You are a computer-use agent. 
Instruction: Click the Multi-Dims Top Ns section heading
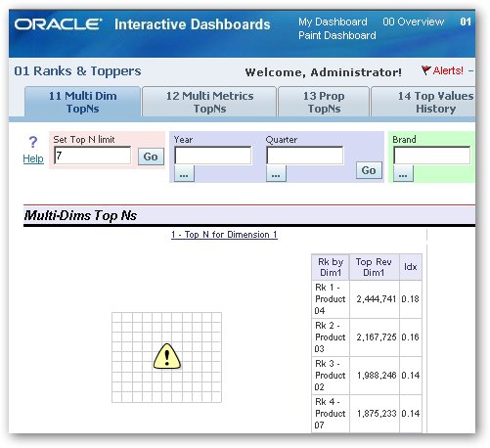click(80, 215)
